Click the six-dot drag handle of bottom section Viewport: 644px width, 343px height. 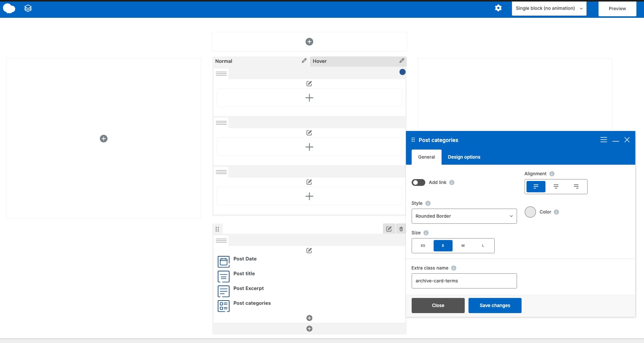(217, 229)
